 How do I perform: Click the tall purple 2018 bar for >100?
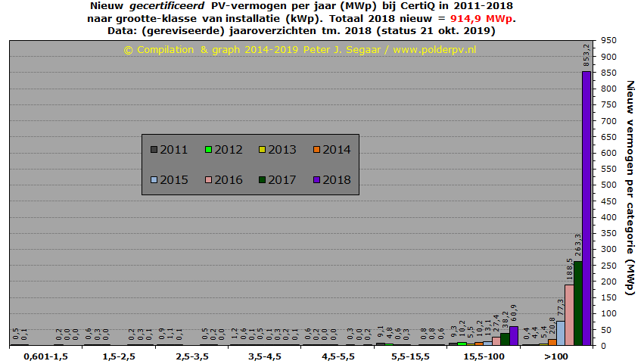click(x=586, y=208)
